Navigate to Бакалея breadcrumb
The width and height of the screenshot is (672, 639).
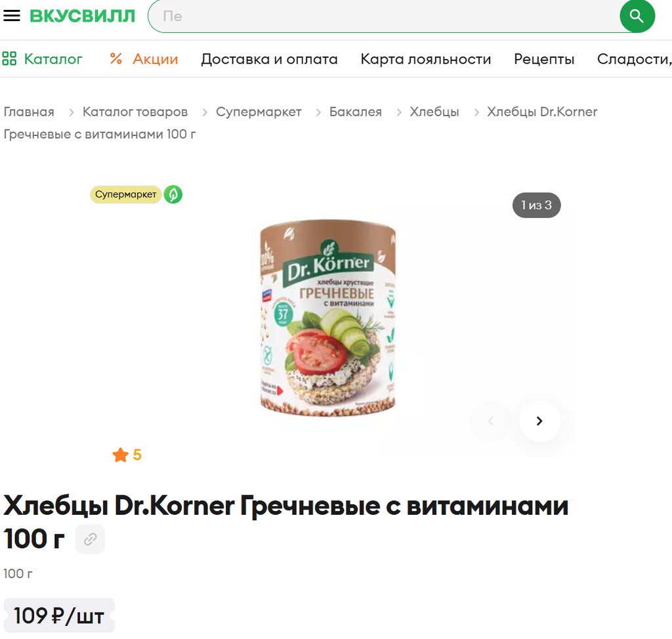(355, 112)
